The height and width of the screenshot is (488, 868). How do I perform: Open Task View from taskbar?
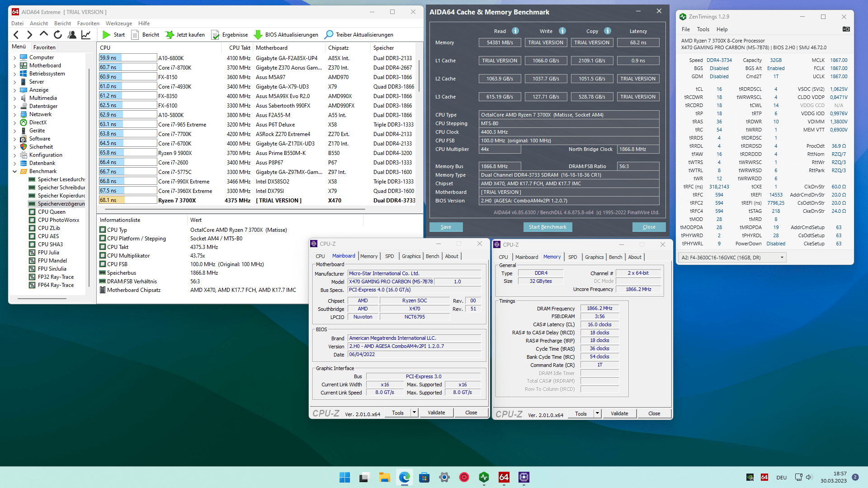point(364,477)
